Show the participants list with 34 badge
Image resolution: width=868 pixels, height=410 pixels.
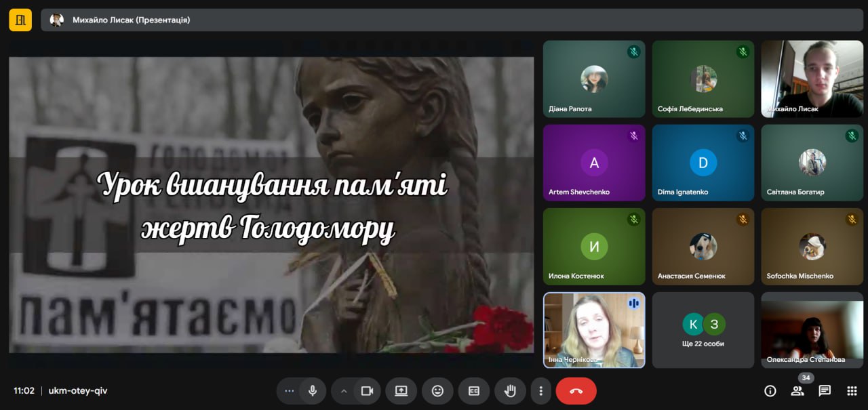(x=797, y=391)
